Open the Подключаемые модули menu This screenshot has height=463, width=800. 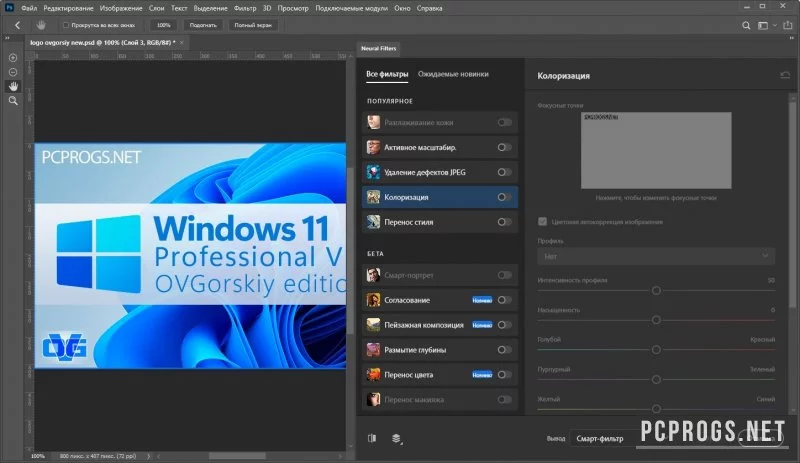click(x=352, y=8)
